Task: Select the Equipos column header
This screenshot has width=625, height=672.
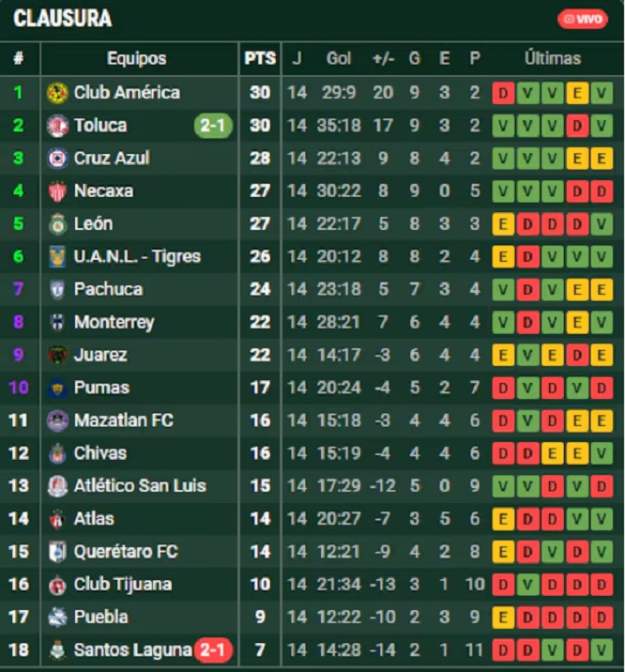Action: click(137, 58)
